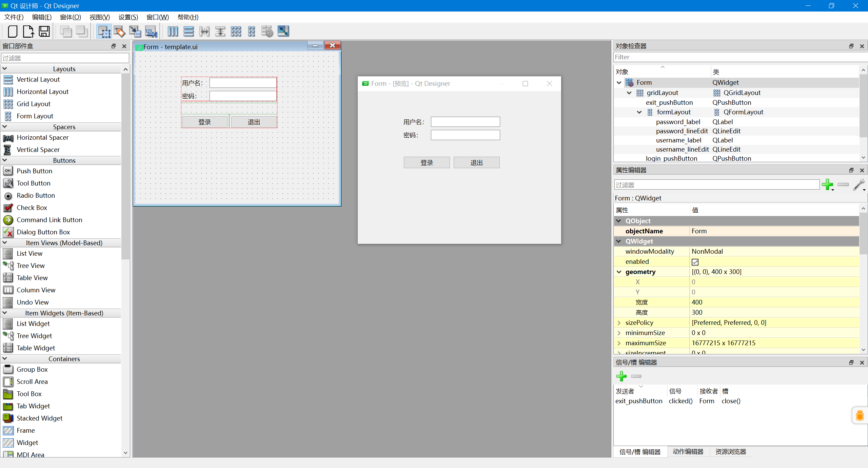Open the 窗体(O) menu

[71, 17]
